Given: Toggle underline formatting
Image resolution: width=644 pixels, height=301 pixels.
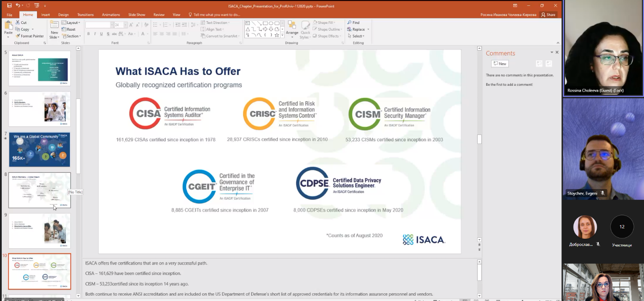Looking at the screenshot, I should tap(101, 34).
